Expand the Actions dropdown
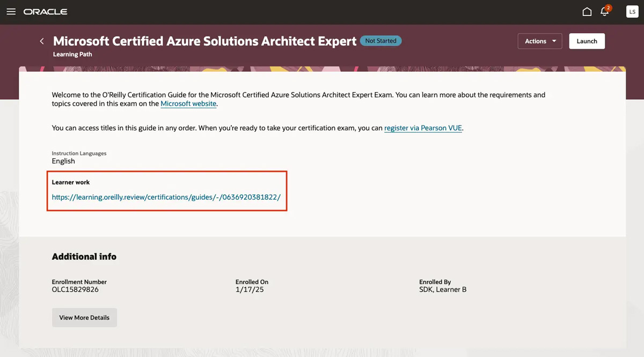Viewport: 644px width, 357px height. (x=540, y=41)
